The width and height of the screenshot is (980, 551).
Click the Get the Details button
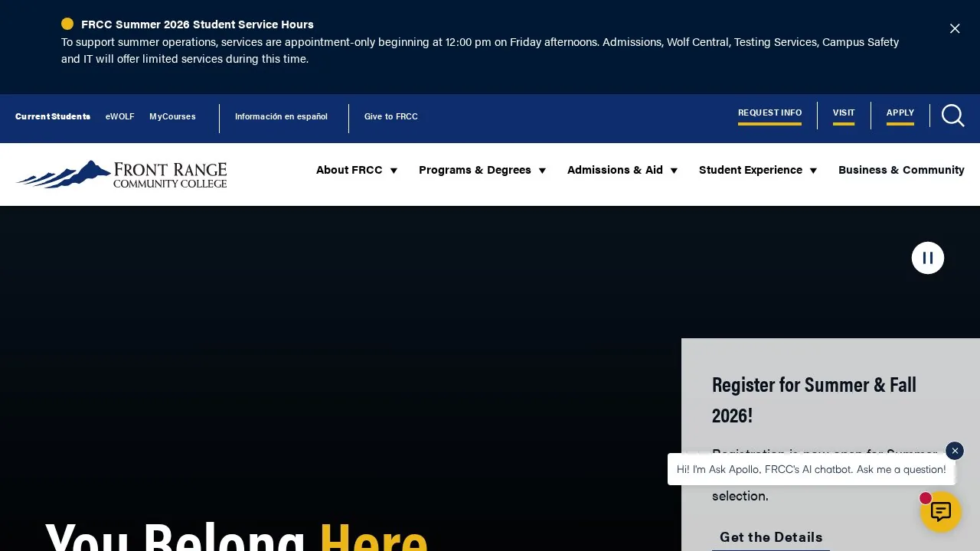pyautogui.click(x=771, y=537)
